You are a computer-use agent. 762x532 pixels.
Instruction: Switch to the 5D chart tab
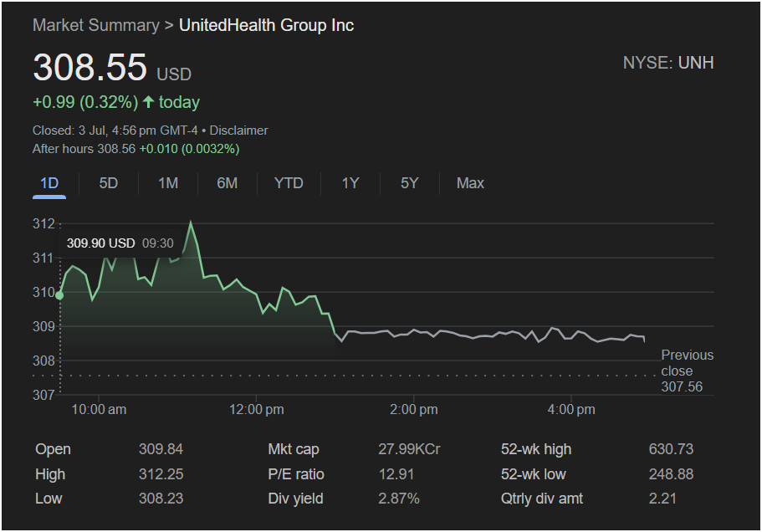click(x=109, y=183)
